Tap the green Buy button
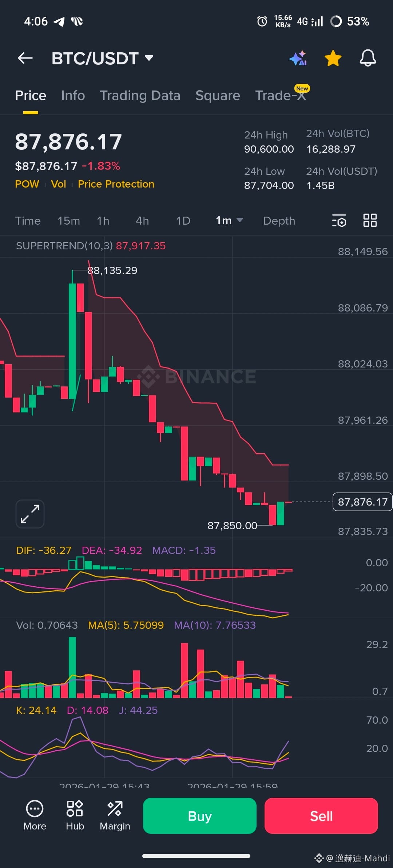The image size is (393, 868). tap(200, 816)
